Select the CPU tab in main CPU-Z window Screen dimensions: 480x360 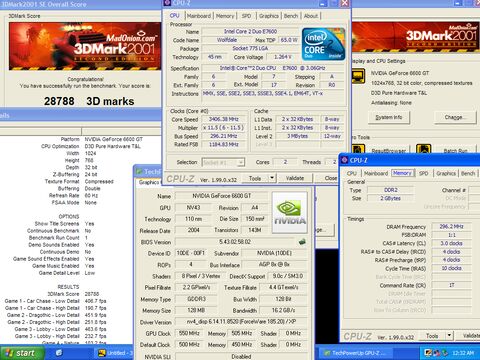[174, 15]
